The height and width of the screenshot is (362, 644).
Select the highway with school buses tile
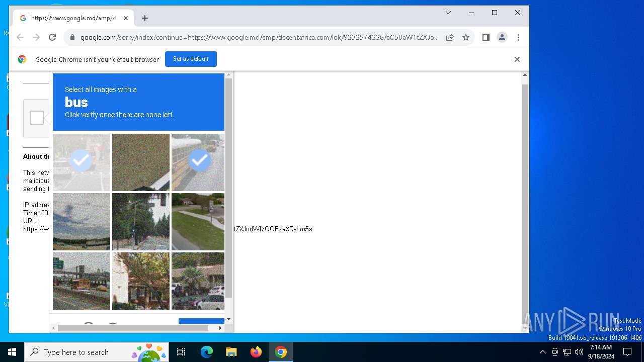82,281
